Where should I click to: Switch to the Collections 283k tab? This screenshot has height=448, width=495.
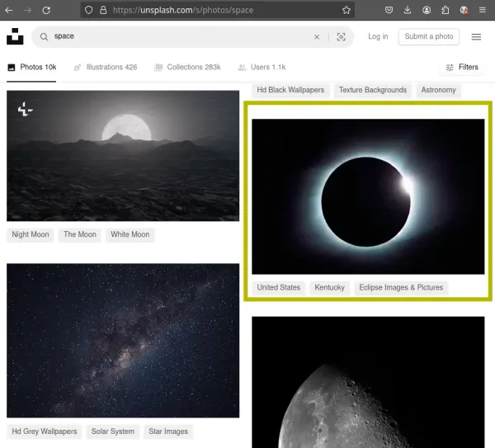click(187, 68)
